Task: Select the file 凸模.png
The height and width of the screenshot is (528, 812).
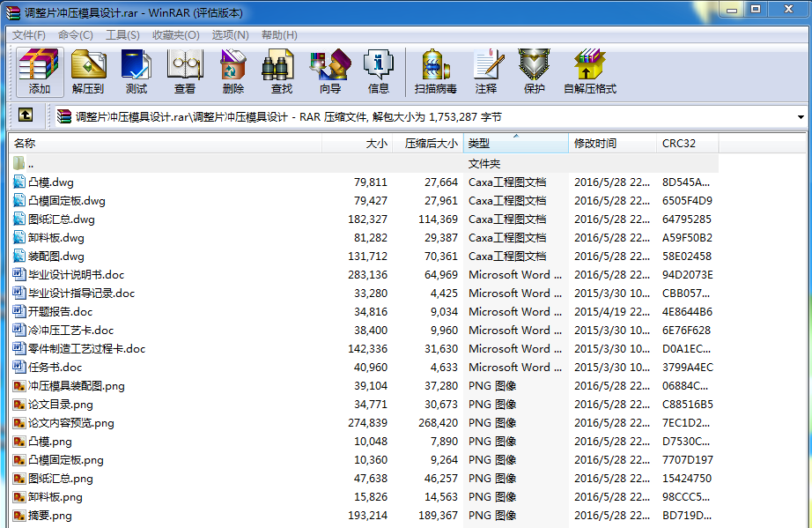Action: pyautogui.click(x=49, y=442)
